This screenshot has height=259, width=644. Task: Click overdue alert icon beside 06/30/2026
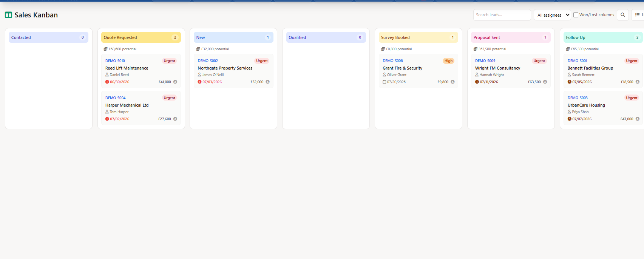coord(107,82)
